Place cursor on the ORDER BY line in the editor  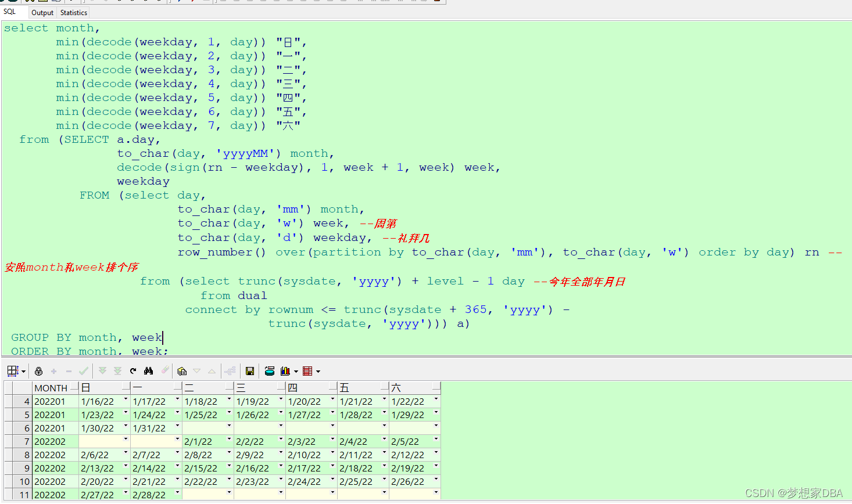coord(87,351)
